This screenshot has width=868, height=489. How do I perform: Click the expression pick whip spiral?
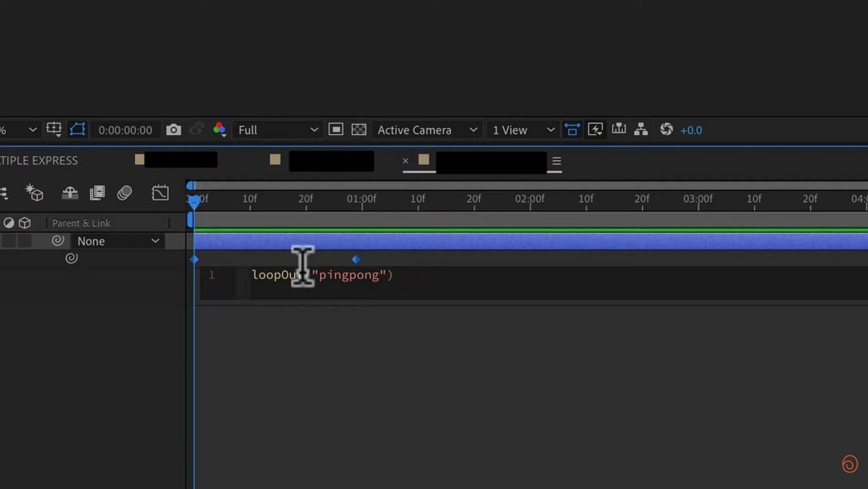(x=72, y=258)
